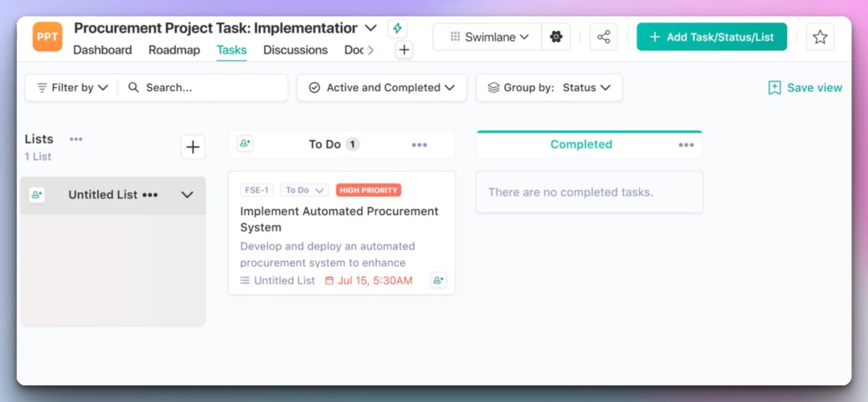Open the Untitled List three-dot options
This screenshot has height=402, width=868.
click(150, 195)
